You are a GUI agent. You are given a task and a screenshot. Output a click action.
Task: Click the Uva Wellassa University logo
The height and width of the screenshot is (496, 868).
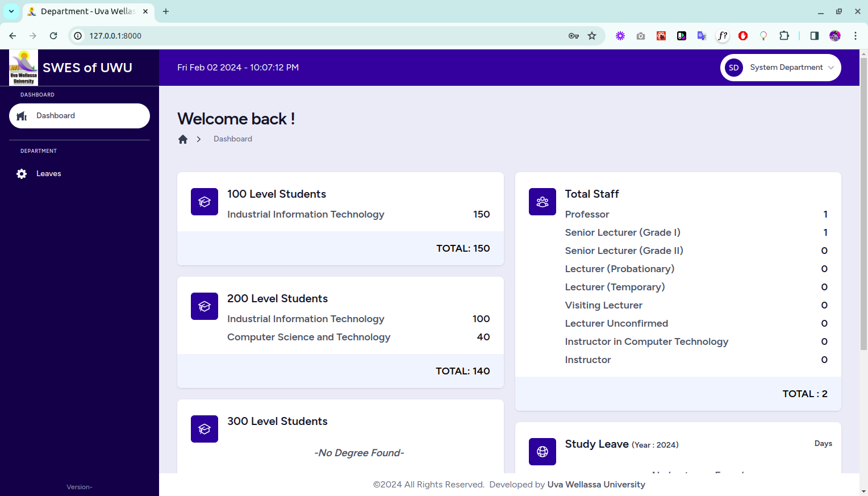(x=24, y=68)
